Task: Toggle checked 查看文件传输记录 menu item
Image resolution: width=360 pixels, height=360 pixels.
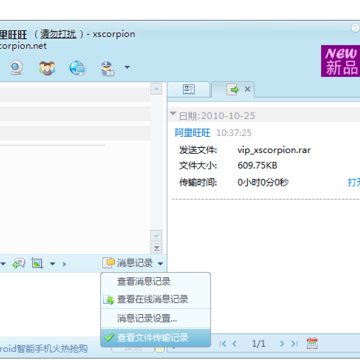Action: (x=155, y=338)
